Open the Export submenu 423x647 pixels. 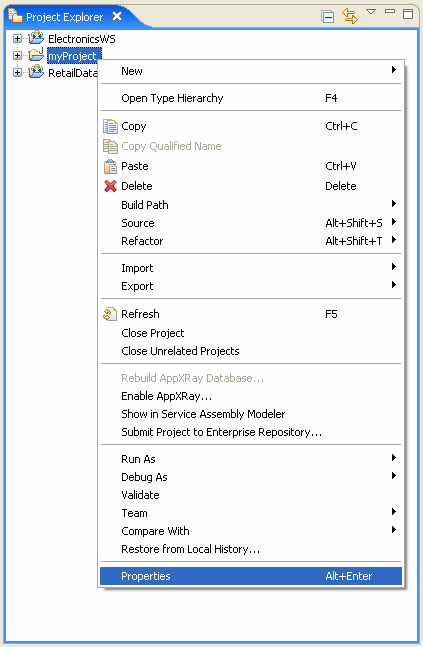(251, 286)
